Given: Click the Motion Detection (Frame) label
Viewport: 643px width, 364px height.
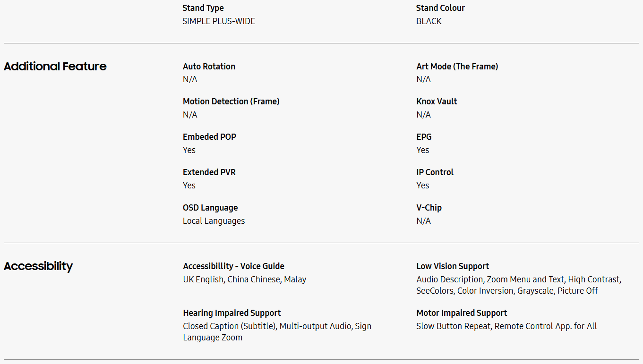Looking at the screenshot, I should pos(231,102).
